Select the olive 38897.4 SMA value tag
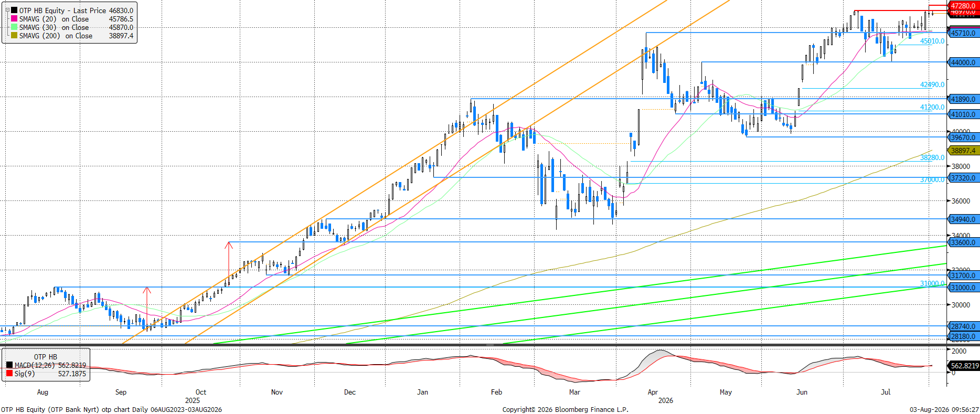980x414 pixels. [964, 151]
